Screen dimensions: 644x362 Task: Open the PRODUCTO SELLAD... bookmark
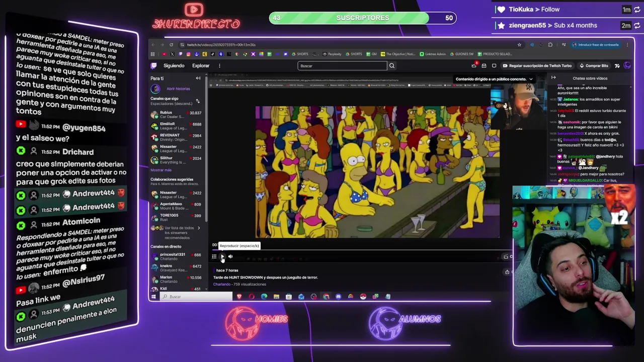point(495,54)
